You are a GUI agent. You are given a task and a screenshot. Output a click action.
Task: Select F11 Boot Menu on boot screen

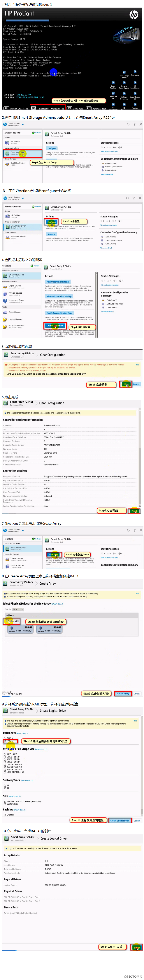click(75, 108)
